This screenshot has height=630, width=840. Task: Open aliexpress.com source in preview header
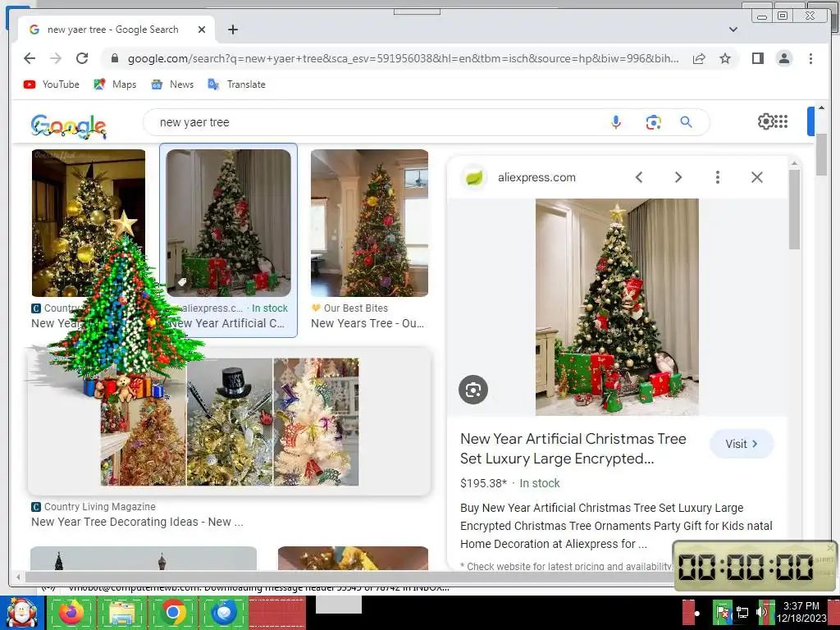pyautogui.click(x=518, y=177)
